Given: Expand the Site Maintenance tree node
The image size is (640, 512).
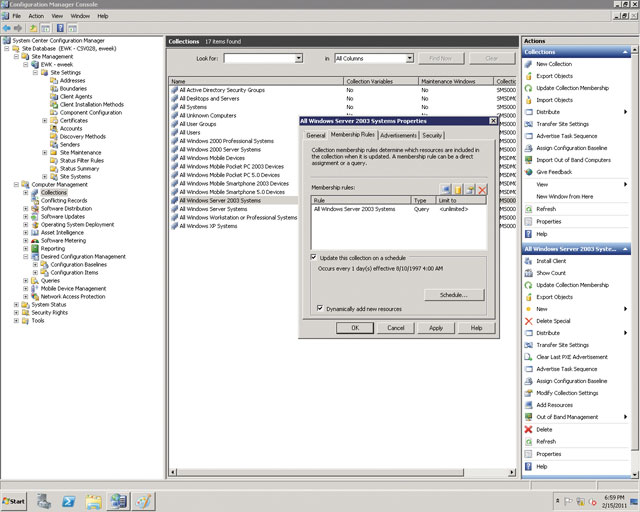Looking at the screenshot, I should tap(44, 153).
